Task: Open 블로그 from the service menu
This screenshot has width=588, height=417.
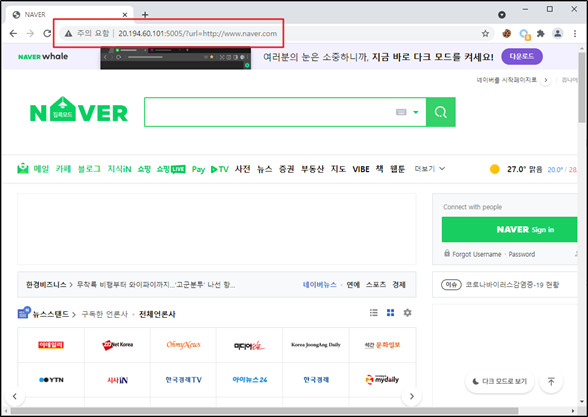Action: point(89,169)
